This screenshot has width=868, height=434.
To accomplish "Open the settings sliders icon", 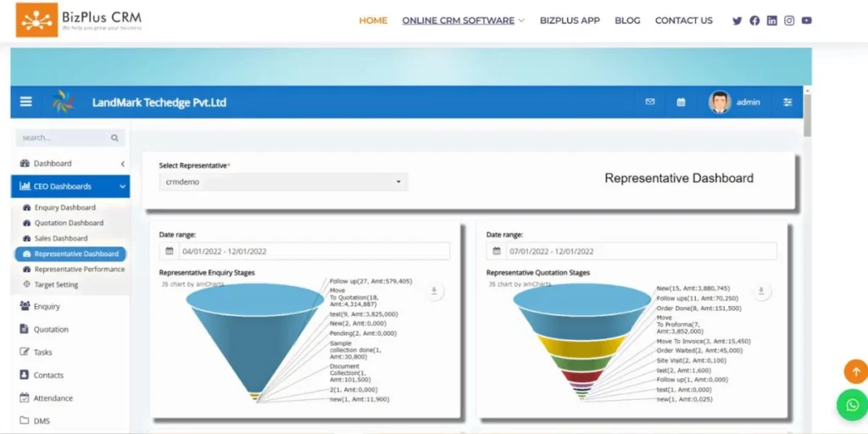I will [787, 103].
